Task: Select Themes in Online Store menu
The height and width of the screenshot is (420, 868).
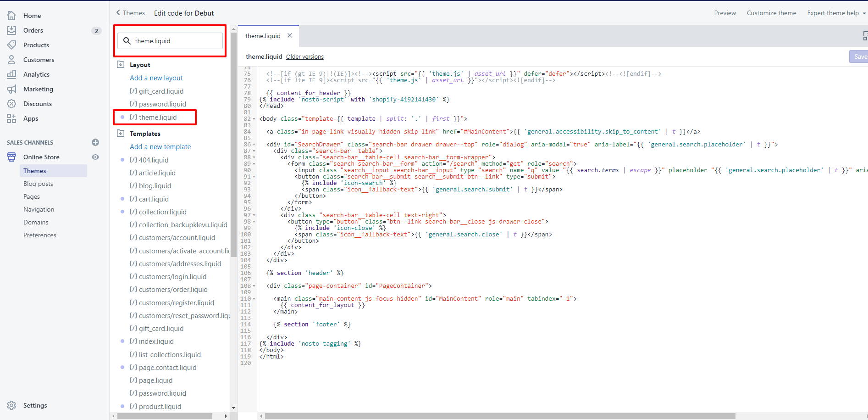Action: tap(53, 171)
